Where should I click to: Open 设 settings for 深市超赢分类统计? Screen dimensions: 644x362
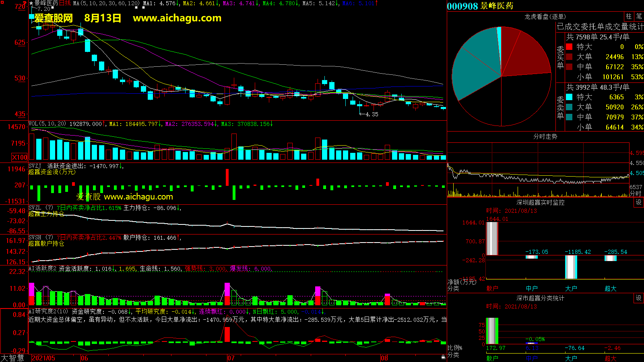click(x=639, y=298)
